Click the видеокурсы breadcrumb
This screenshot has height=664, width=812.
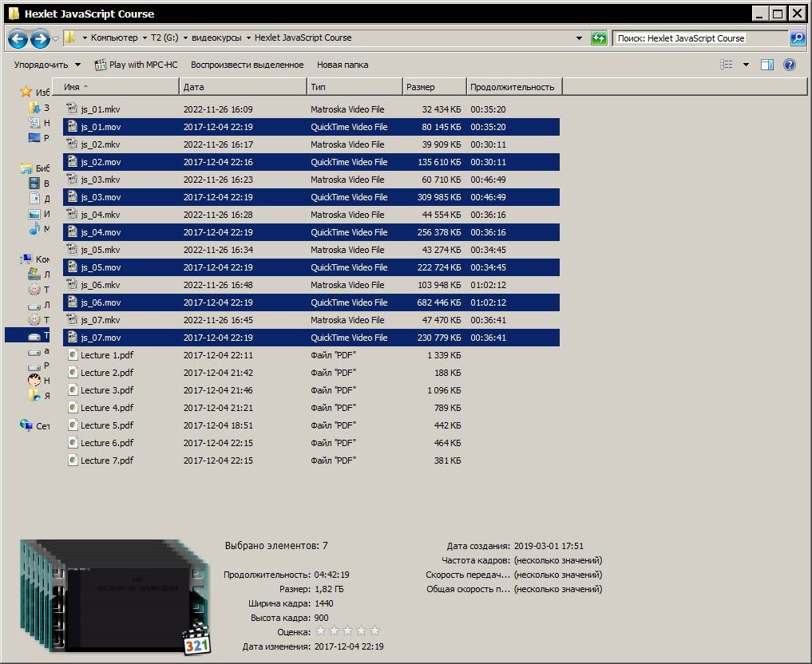pyautogui.click(x=216, y=38)
